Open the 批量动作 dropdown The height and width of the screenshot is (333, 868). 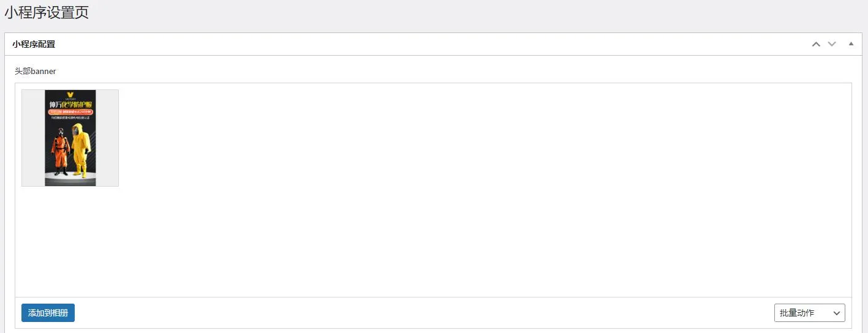(809, 313)
